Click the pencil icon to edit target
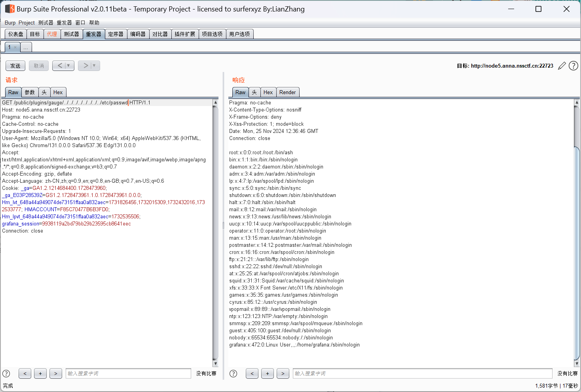 coord(562,66)
